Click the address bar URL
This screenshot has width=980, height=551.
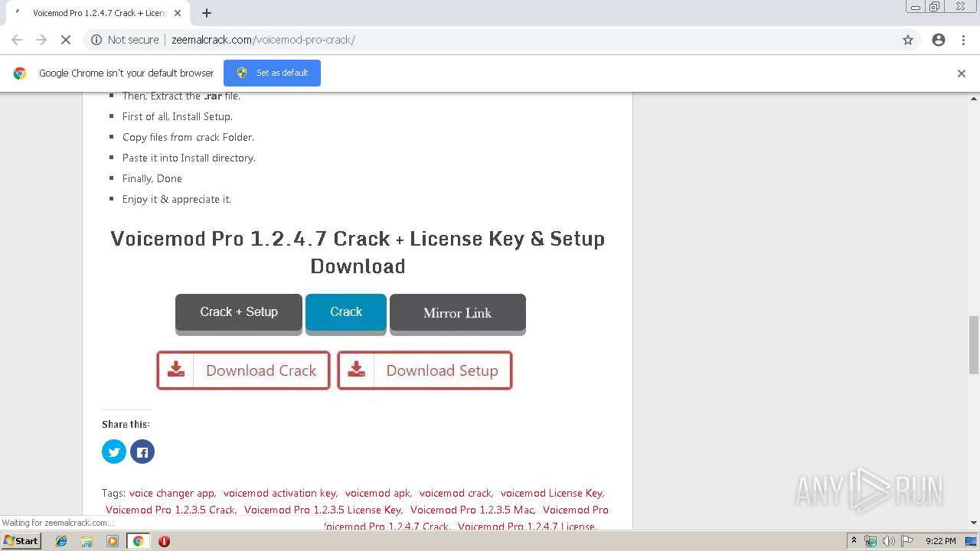(263, 40)
